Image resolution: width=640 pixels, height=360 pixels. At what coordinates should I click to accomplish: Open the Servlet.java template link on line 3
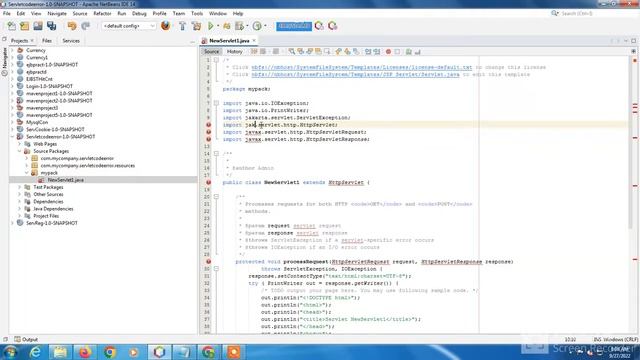point(355,75)
